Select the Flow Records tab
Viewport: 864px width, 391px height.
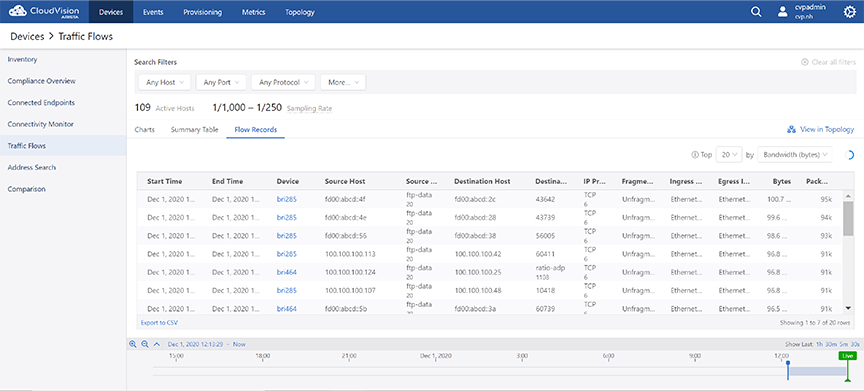[256, 130]
